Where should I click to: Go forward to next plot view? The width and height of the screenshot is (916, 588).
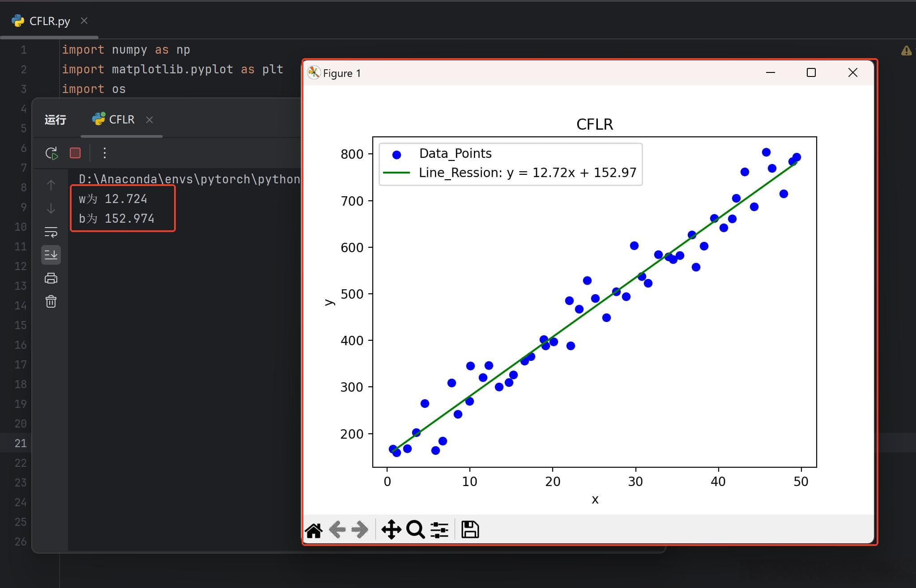pyautogui.click(x=360, y=530)
